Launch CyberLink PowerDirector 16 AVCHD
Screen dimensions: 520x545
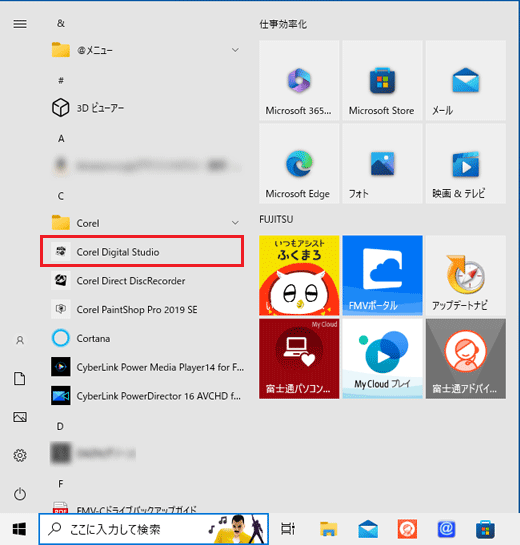(142, 396)
